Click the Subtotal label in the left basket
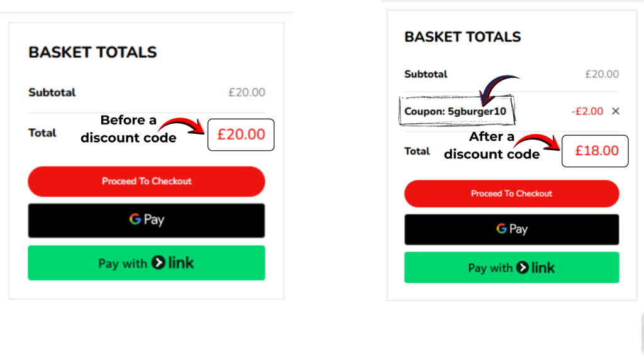 (52, 92)
